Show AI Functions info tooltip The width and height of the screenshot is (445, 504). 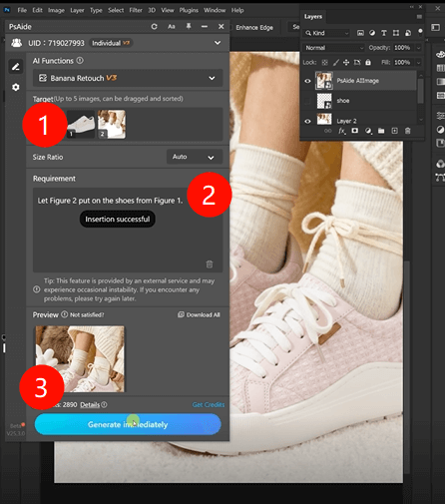tap(80, 61)
